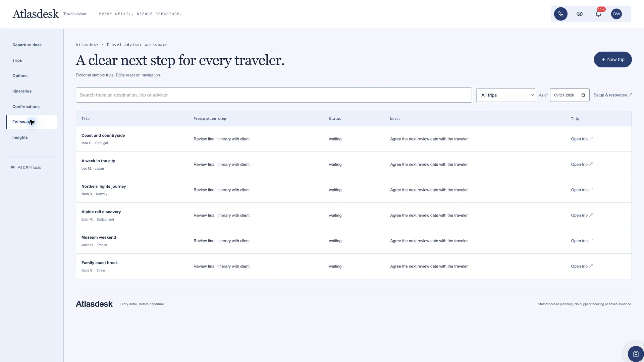Click the phone call icon in header
The height and width of the screenshot is (362, 644).
click(560, 14)
